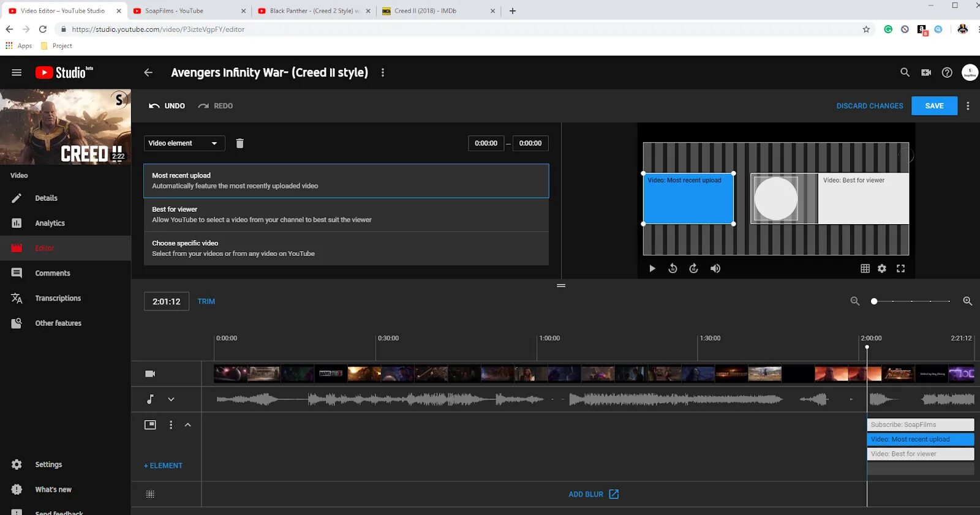Click ADD BLUR

594,494
